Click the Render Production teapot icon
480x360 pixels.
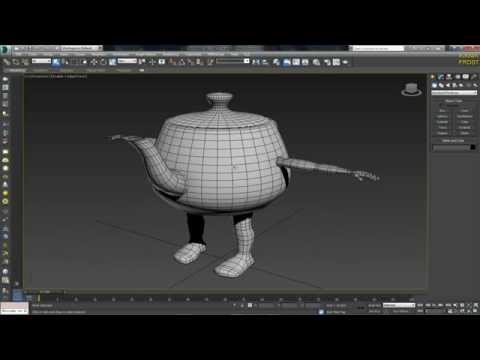345,62
